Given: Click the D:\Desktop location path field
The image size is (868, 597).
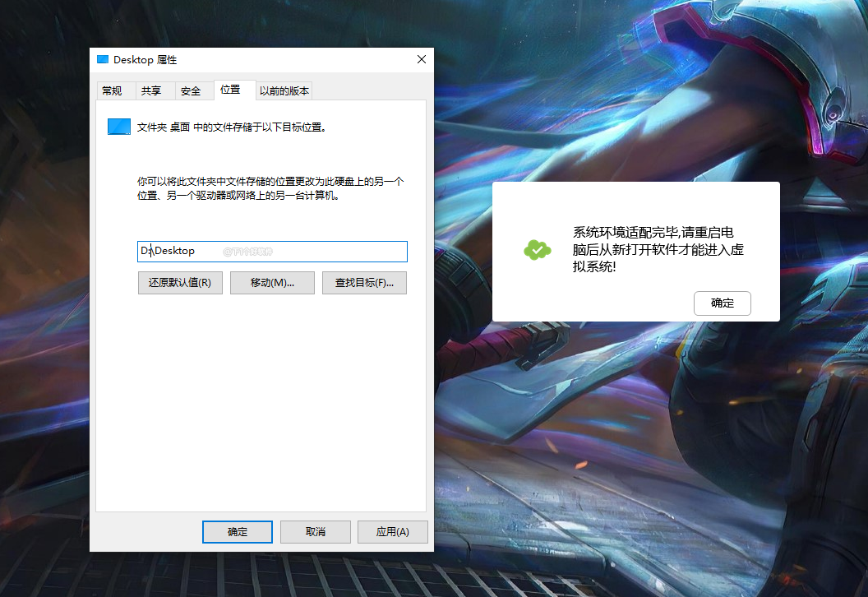Looking at the screenshot, I should click(272, 252).
